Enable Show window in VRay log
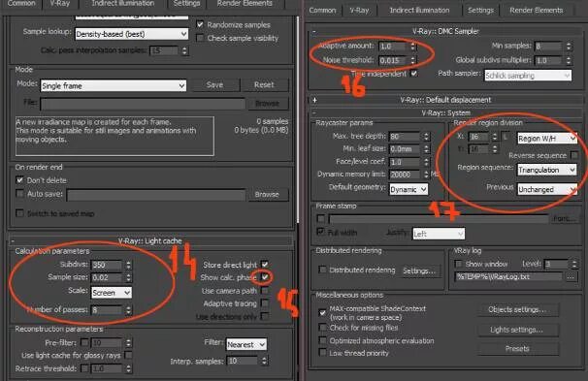The image size is (588, 381). pos(458,264)
